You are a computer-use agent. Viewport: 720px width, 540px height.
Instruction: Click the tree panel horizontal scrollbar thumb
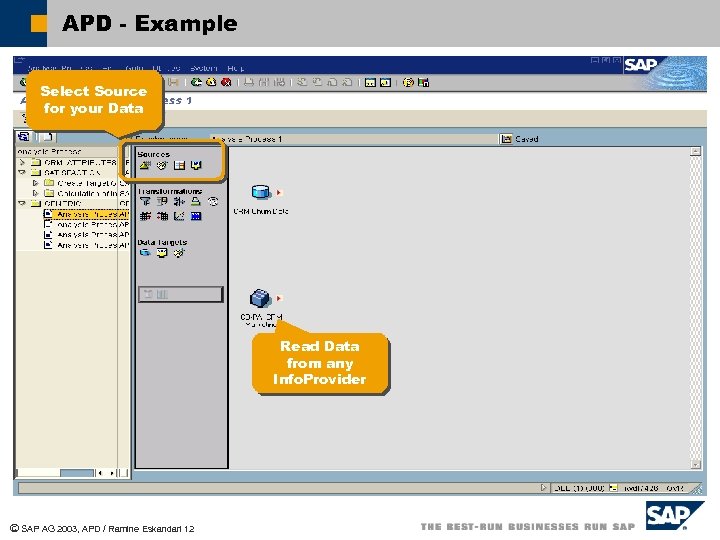point(77,472)
